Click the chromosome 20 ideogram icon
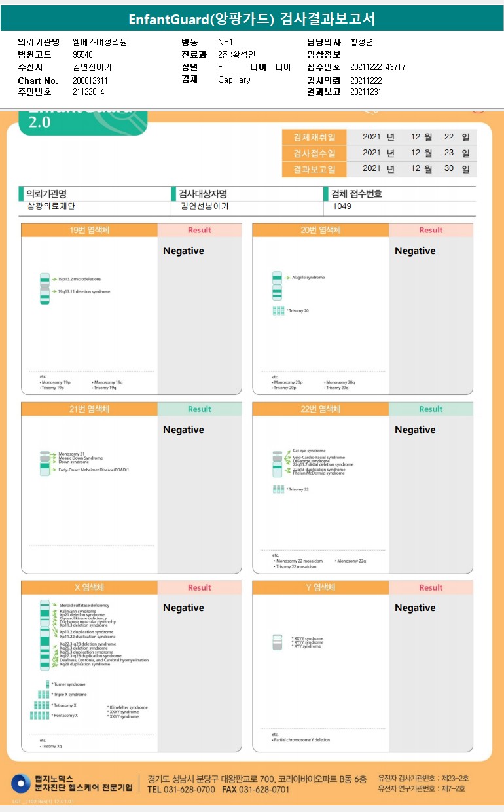 tap(277, 286)
